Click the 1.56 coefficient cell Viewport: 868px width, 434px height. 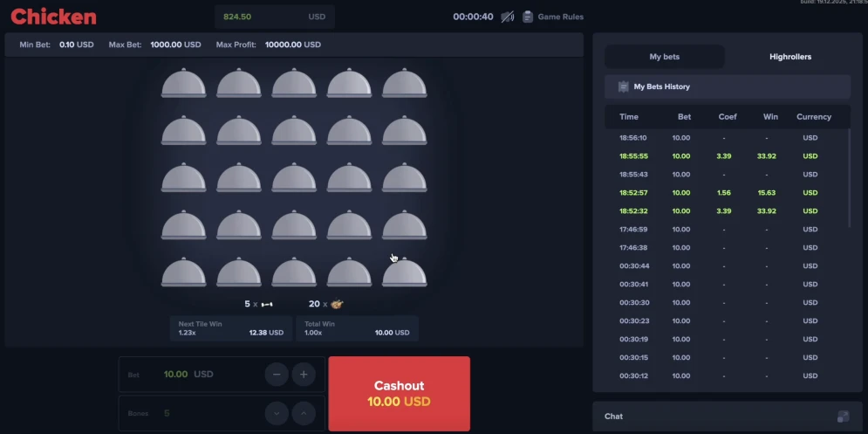pyautogui.click(x=723, y=192)
